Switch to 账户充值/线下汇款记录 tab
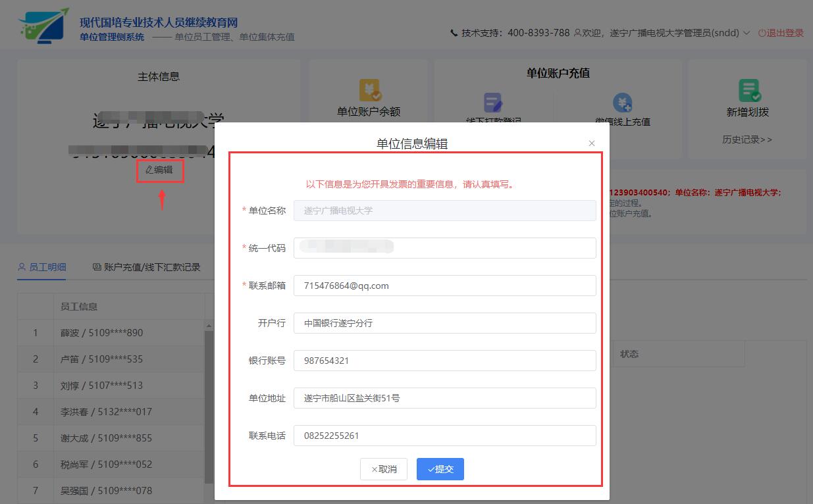The image size is (813, 504). (x=146, y=267)
